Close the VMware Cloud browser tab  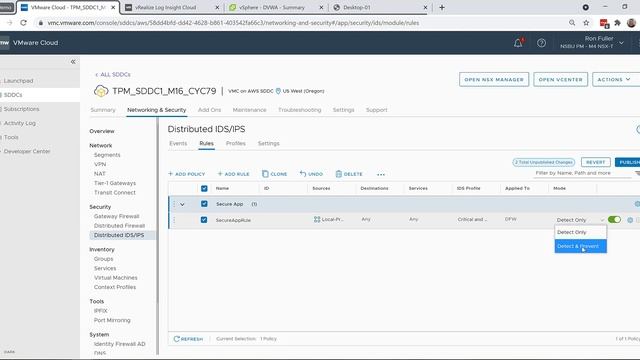[113, 7]
